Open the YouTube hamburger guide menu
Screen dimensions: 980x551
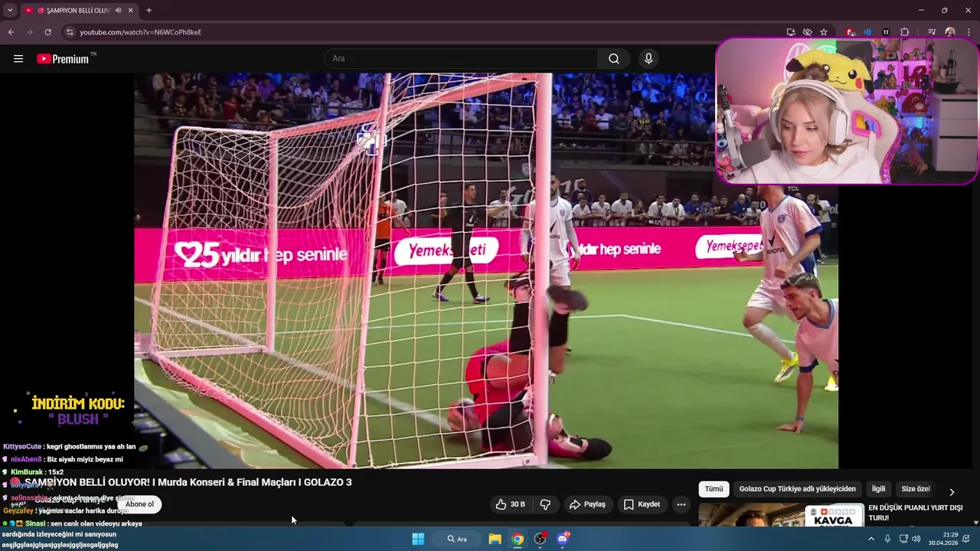[18, 59]
